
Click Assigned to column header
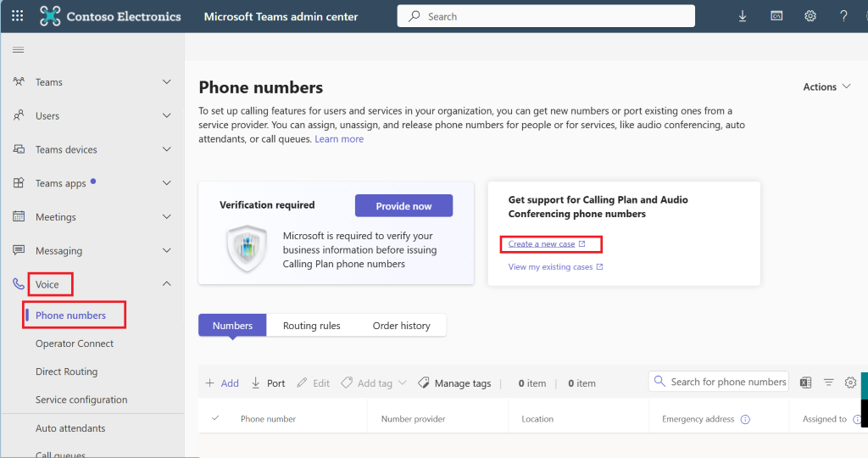(x=824, y=419)
